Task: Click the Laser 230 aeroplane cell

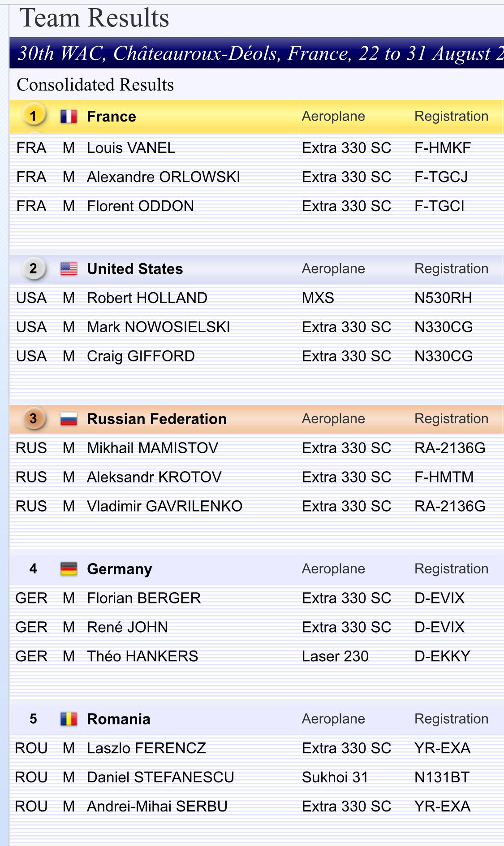Action: pyautogui.click(x=335, y=656)
